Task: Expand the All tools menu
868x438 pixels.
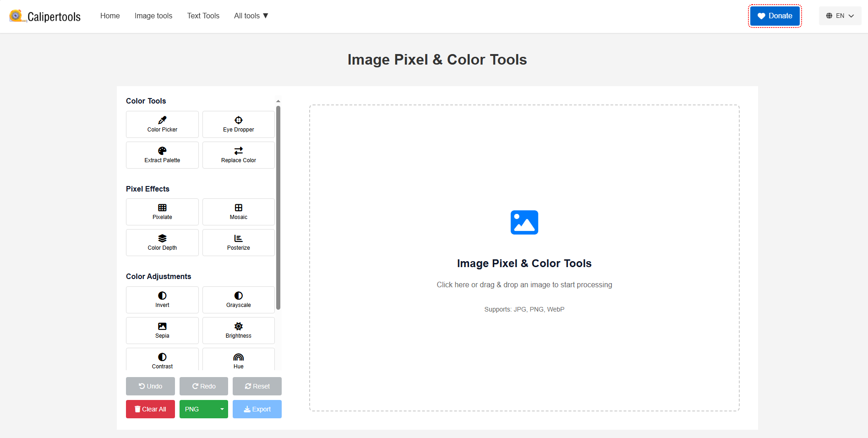Action: click(x=251, y=16)
